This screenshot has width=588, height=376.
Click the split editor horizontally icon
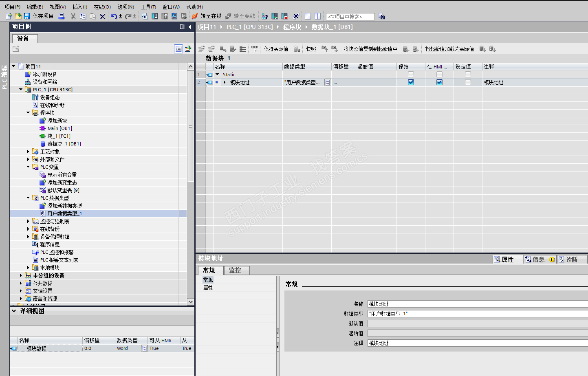tap(308, 16)
